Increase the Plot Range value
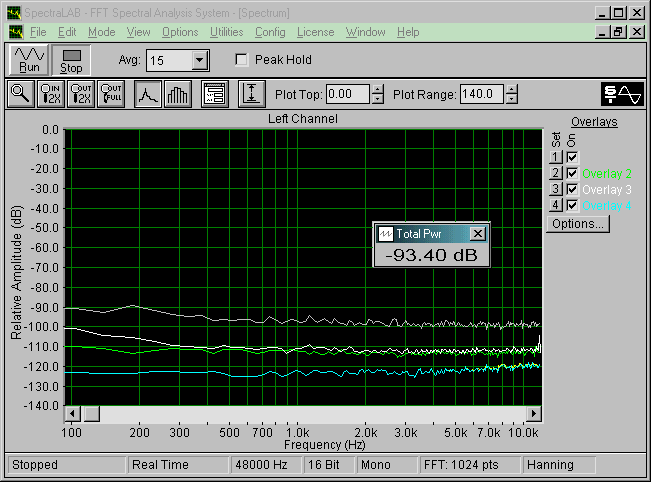The height and width of the screenshot is (482, 651). [x=512, y=89]
